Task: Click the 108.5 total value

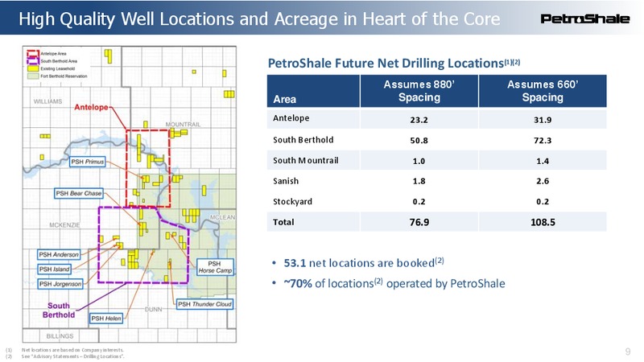Action: pos(543,222)
